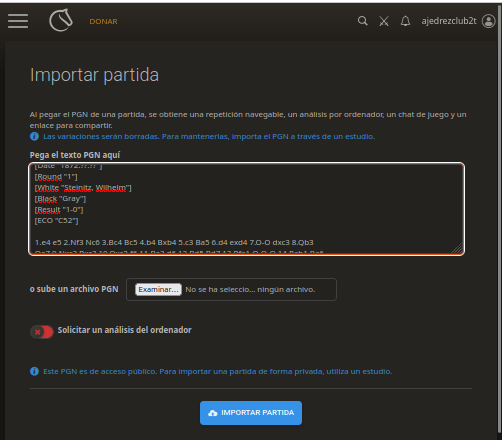Click the label Solicitar un análisis del ordenador

click(124, 330)
